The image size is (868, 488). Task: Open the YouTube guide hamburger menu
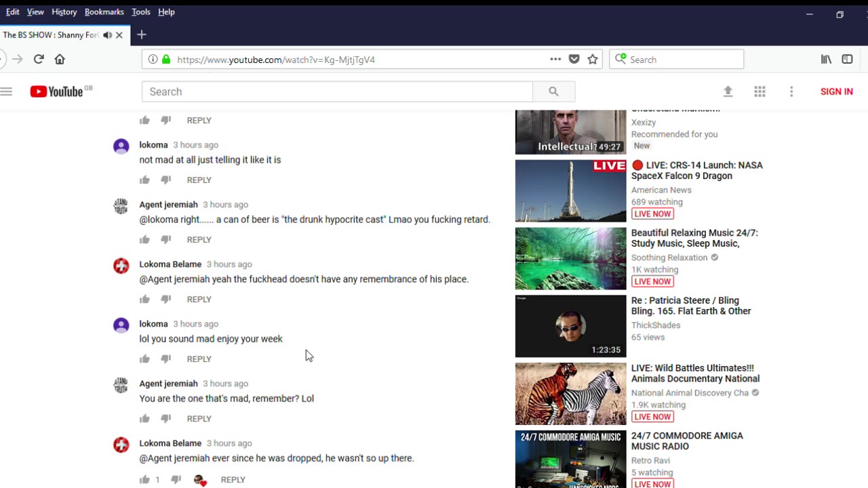(x=7, y=91)
